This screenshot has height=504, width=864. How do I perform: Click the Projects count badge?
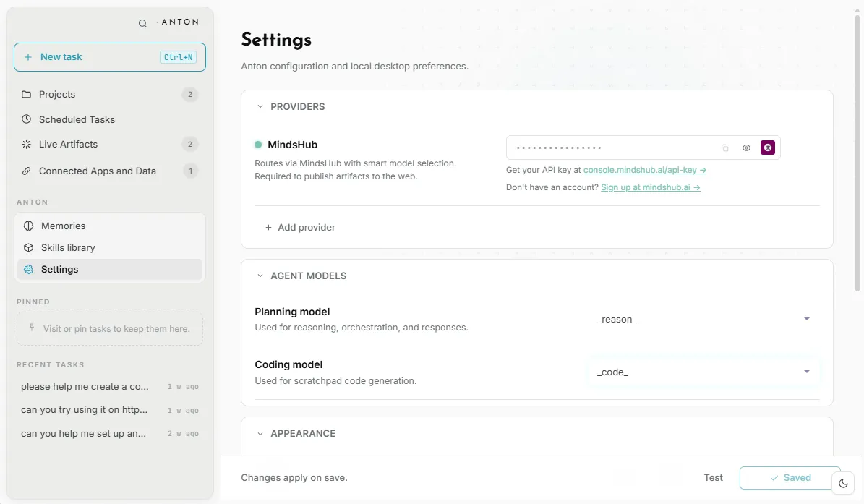tap(190, 94)
